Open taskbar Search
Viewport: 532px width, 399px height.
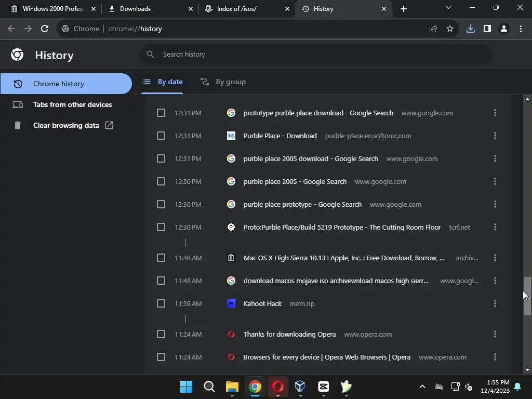(x=209, y=387)
